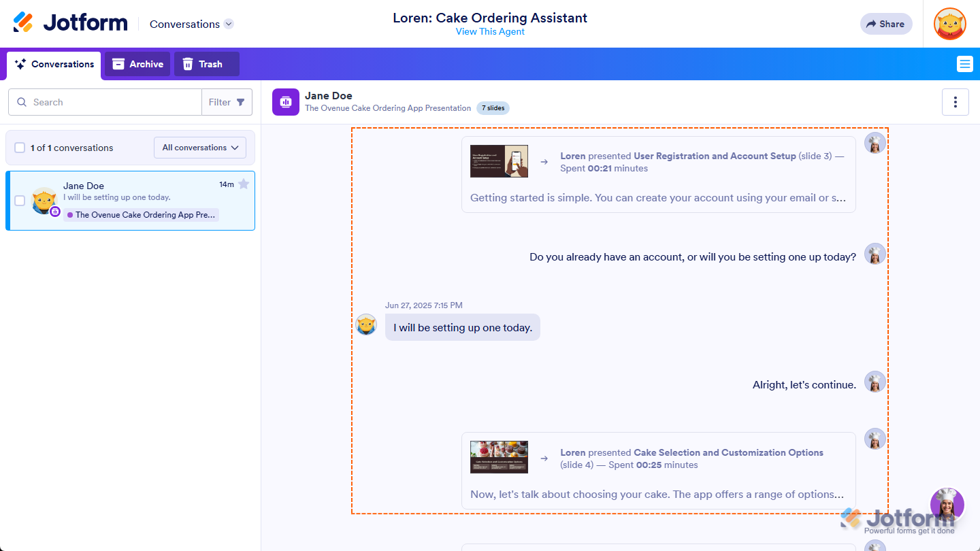Star the Jane Doe conversation
Screen dimensions: 980x551
(244, 184)
